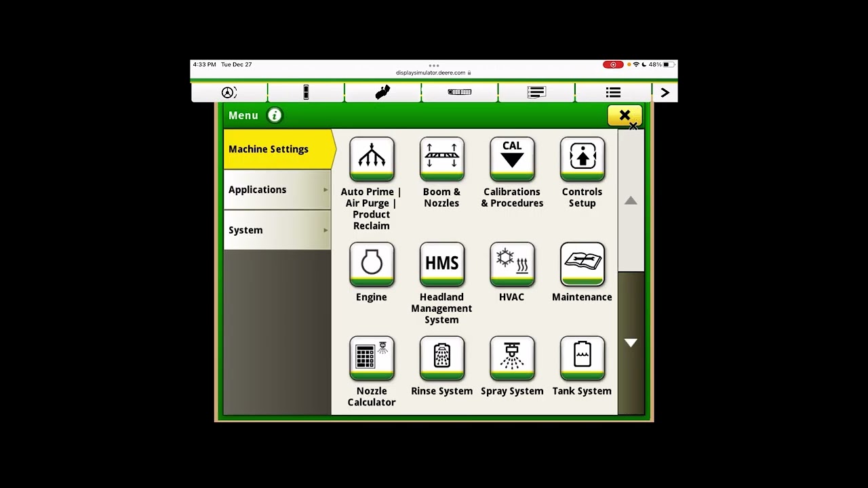Open Tank System settings
This screenshot has width=868, height=488.
(582, 359)
